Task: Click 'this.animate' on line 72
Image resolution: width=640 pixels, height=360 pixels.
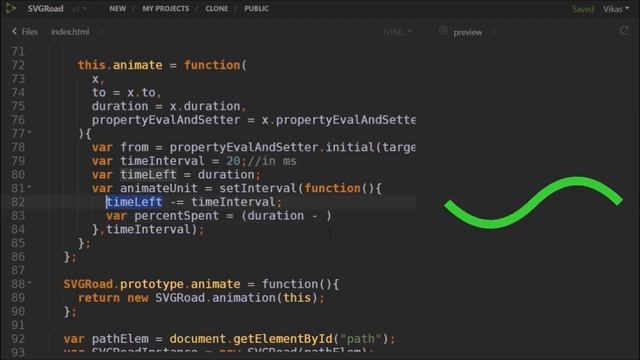Action: 120,65
